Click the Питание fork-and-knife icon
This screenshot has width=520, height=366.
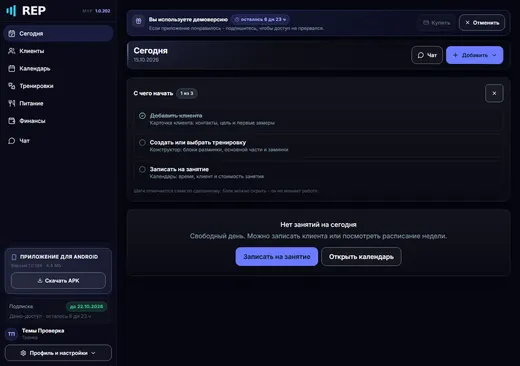pos(12,103)
